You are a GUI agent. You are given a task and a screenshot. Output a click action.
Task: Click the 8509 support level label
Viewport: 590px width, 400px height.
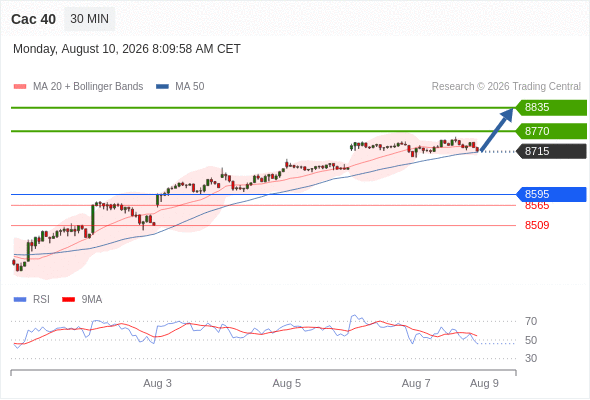pyautogui.click(x=537, y=225)
